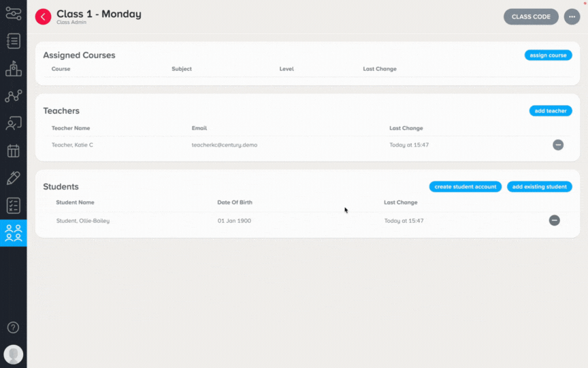Open the teacher presentation sidebar icon

[x=14, y=123]
